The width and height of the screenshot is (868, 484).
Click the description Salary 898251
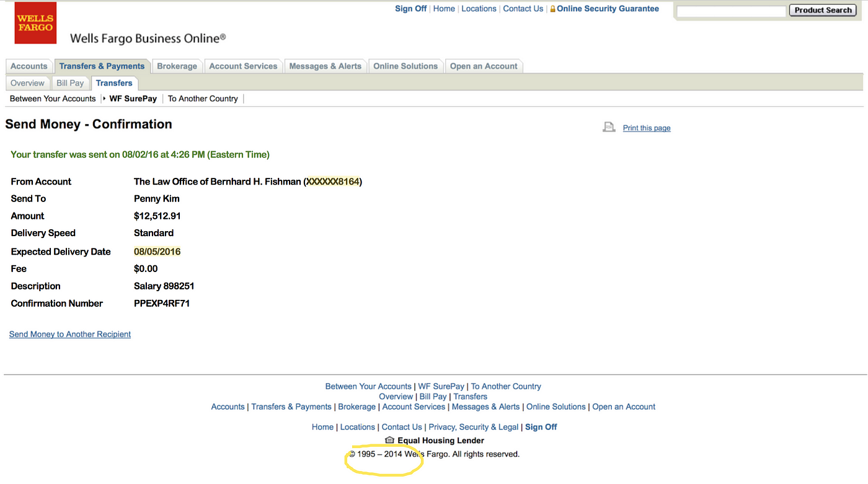coord(164,286)
